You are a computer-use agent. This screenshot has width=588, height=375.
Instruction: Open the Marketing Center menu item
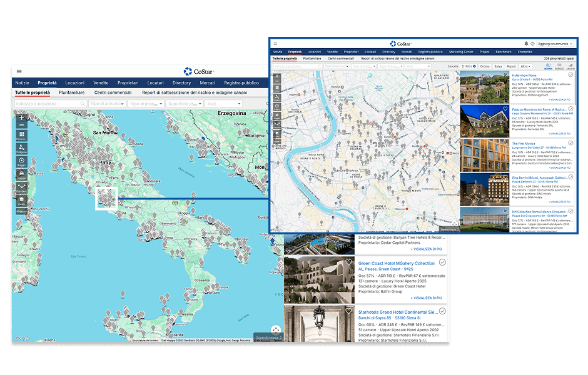click(x=461, y=52)
